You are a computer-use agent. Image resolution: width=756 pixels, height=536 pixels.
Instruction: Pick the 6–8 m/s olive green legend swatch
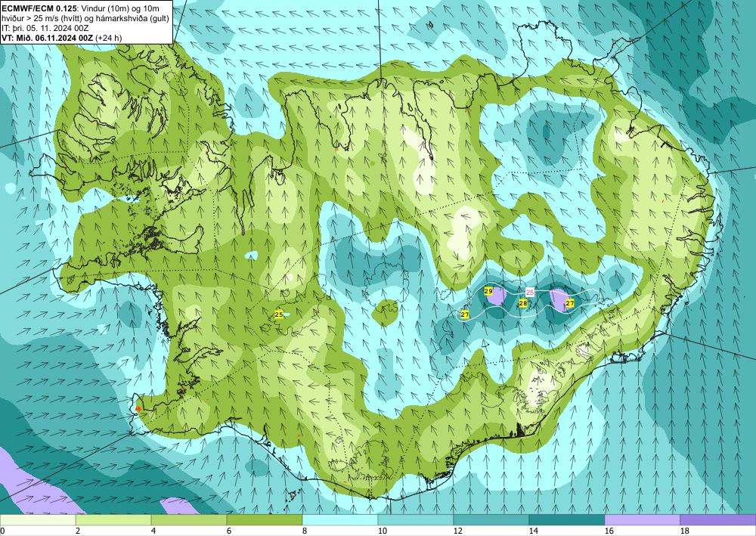[264, 519]
